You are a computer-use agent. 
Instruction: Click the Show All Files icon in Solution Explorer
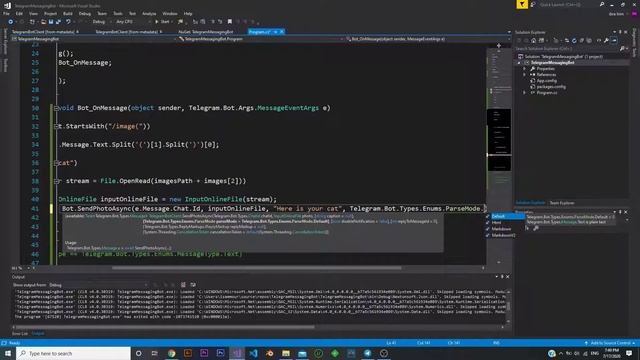click(589, 40)
